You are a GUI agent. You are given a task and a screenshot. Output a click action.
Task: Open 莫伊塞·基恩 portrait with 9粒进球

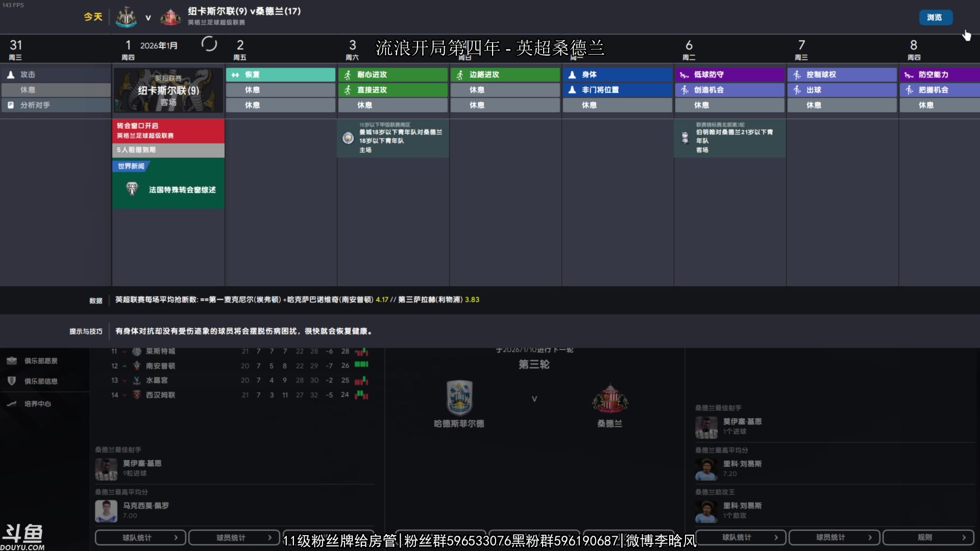click(106, 468)
